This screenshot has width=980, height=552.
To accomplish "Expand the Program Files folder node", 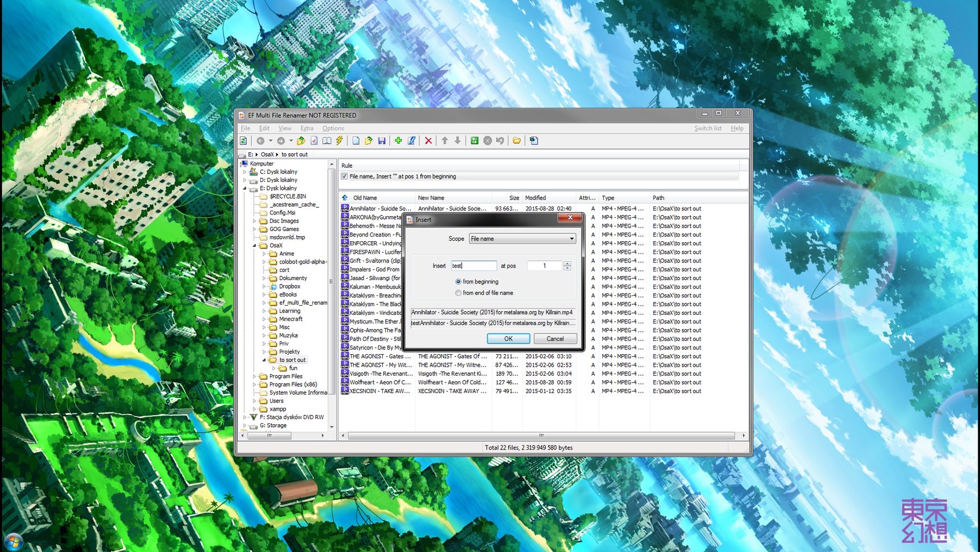I will coord(255,377).
